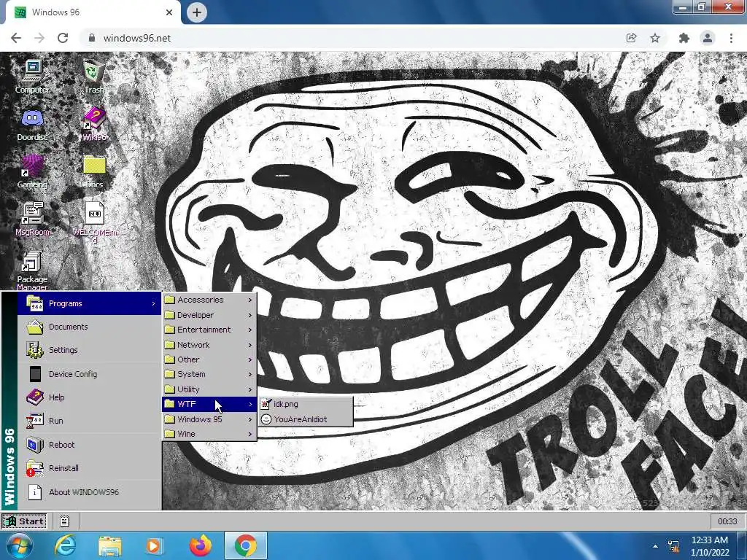747x560 pixels.
Task: Expand the Wine programs folder
Action: point(209,434)
